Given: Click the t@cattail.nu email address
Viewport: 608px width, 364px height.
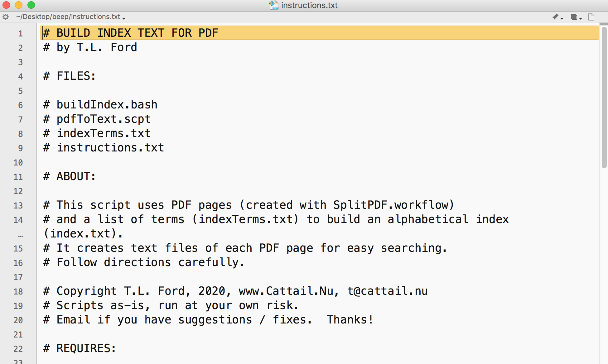Looking at the screenshot, I should [x=388, y=291].
